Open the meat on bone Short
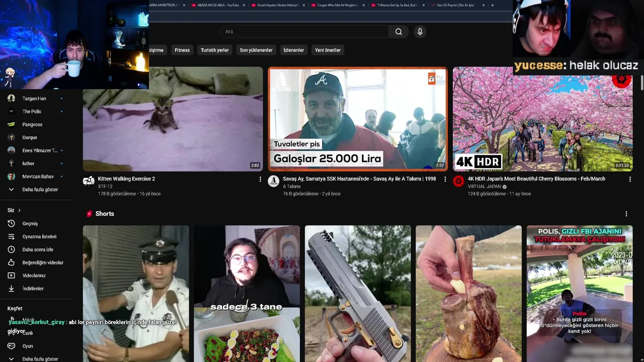644x362 pixels. tap(469, 294)
